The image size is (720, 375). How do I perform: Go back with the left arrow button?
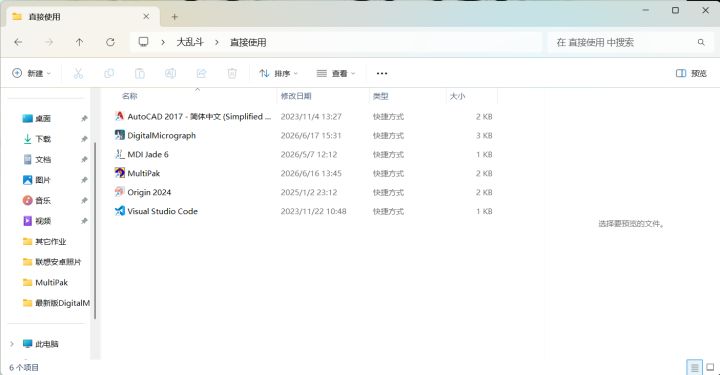(18, 42)
